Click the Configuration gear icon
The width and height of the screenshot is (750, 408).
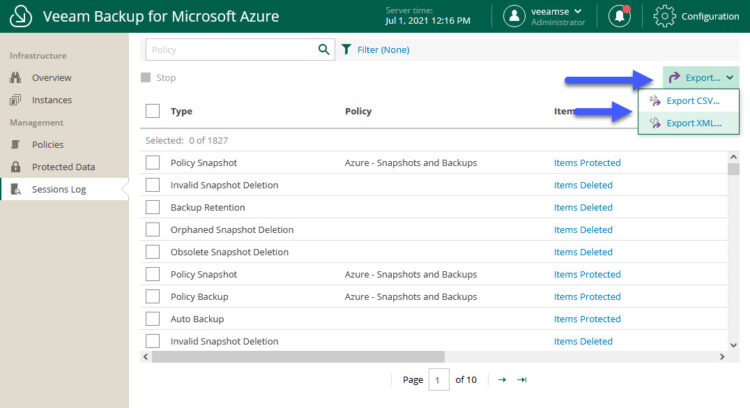664,16
